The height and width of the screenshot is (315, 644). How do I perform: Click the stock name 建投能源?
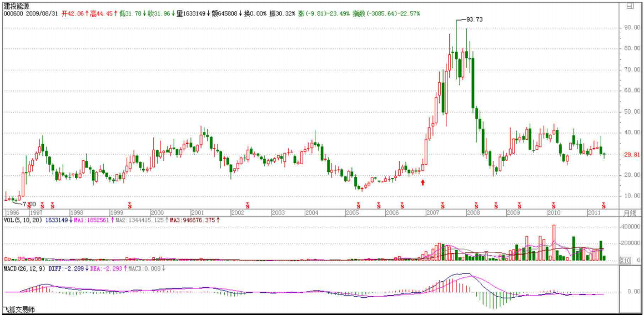16,6
